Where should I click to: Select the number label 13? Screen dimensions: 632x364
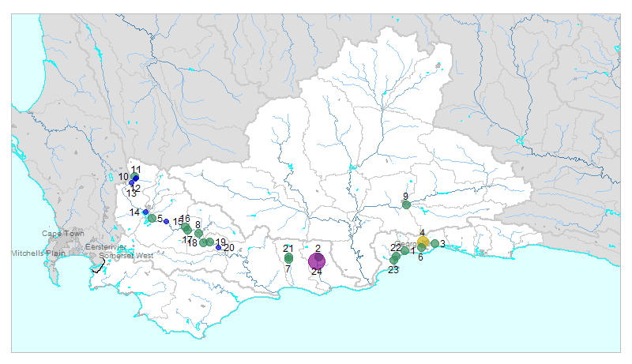point(131,193)
